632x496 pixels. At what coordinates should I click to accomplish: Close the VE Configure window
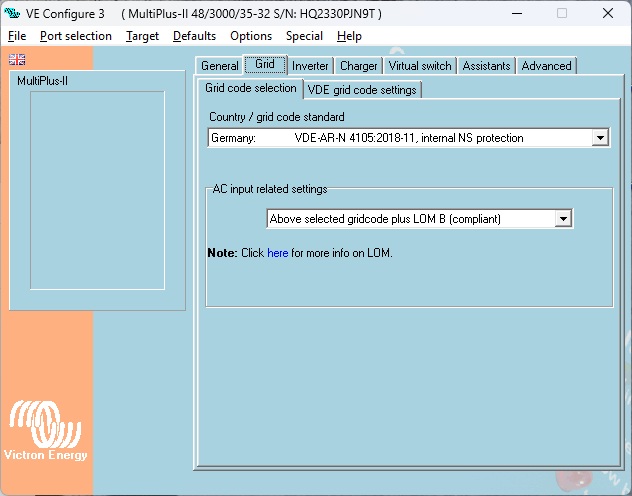(608, 14)
